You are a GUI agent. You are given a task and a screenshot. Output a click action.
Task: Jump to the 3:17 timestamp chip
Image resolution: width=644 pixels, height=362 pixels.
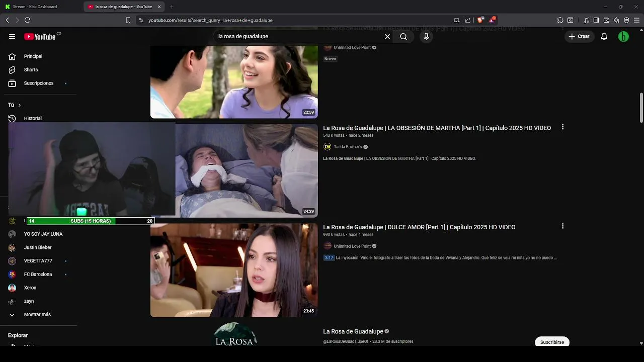[329, 257]
